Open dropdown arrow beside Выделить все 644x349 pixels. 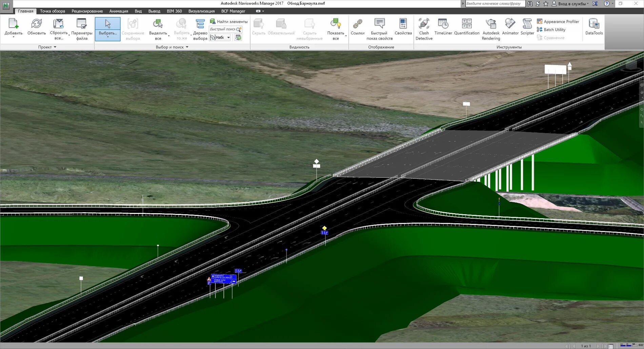(169, 35)
